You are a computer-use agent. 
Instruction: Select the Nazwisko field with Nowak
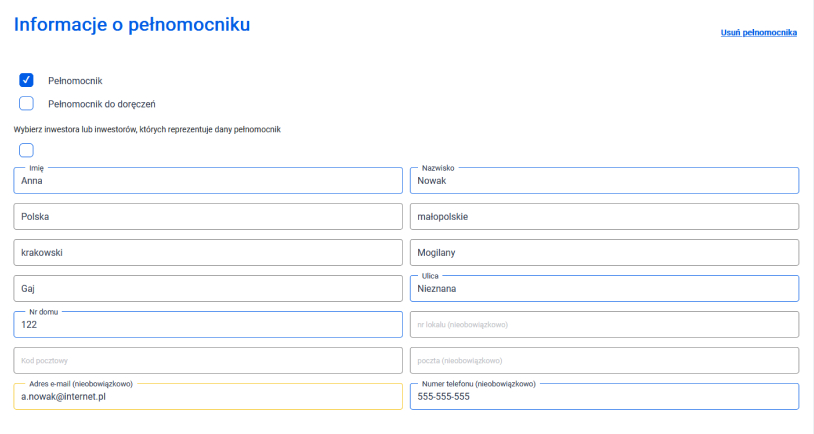604,181
